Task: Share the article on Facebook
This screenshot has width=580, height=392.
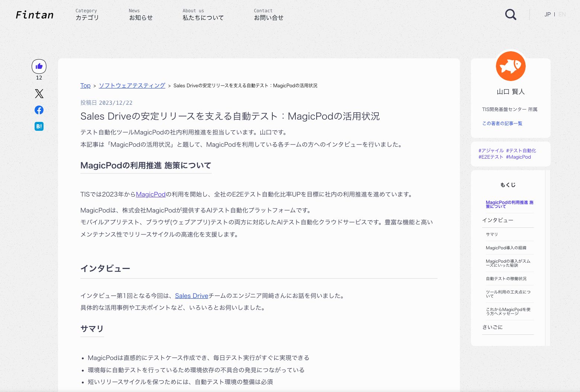Action: coord(39,110)
